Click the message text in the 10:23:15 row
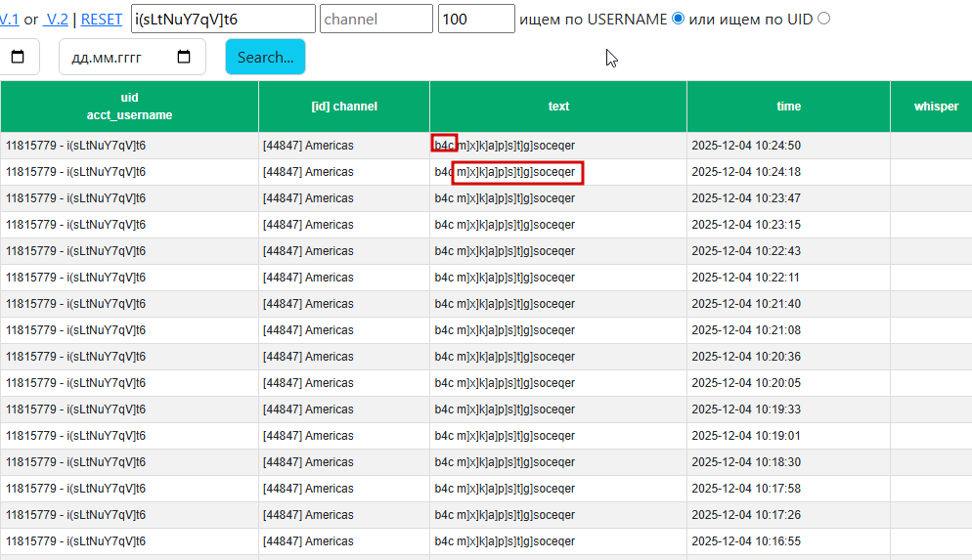The image size is (972, 560). [505, 225]
